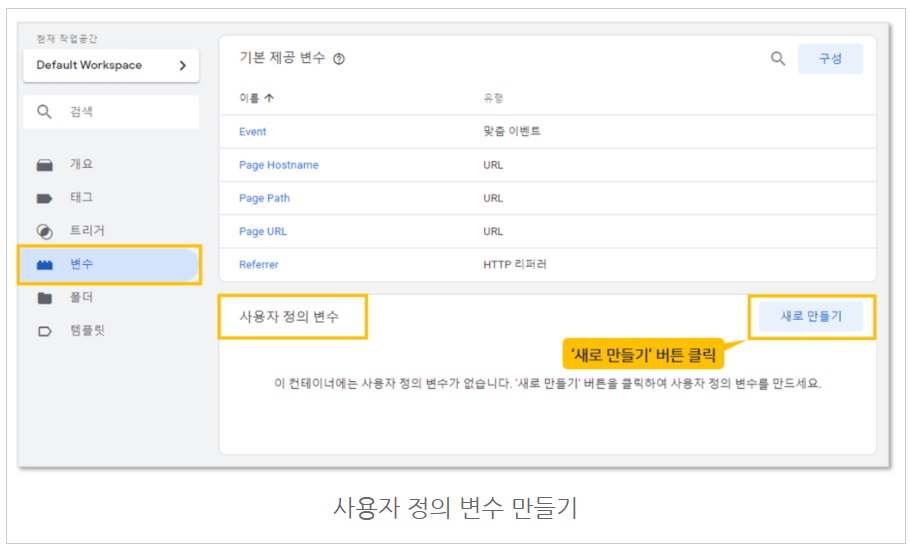Image resolution: width=910 pixels, height=548 pixels.
Task: Click the 현재 작업공간 label
Action: click(x=67, y=38)
